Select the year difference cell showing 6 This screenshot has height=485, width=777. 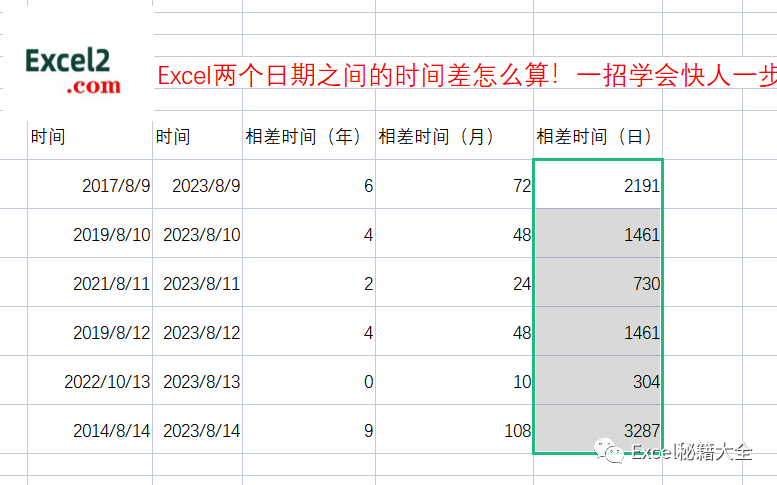[x=309, y=184]
